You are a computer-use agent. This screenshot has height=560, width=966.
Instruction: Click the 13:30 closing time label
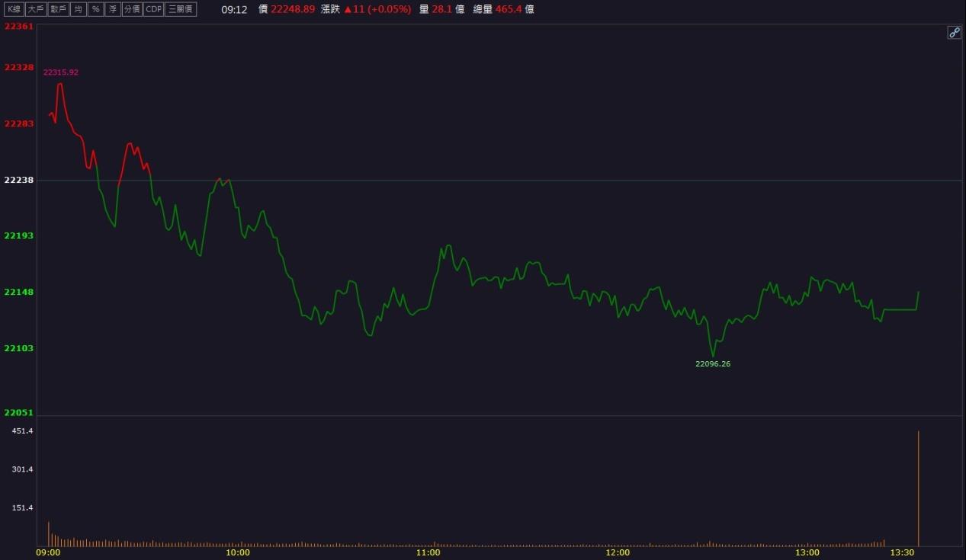(902, 552)
